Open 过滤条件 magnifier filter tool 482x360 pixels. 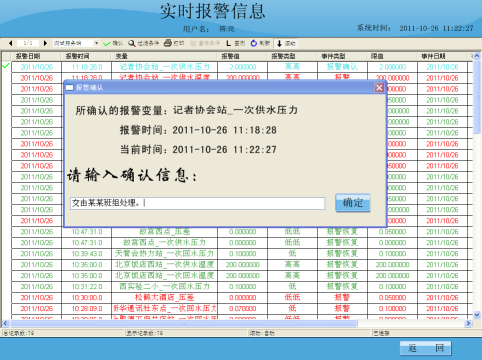click(x=144, y=43)
